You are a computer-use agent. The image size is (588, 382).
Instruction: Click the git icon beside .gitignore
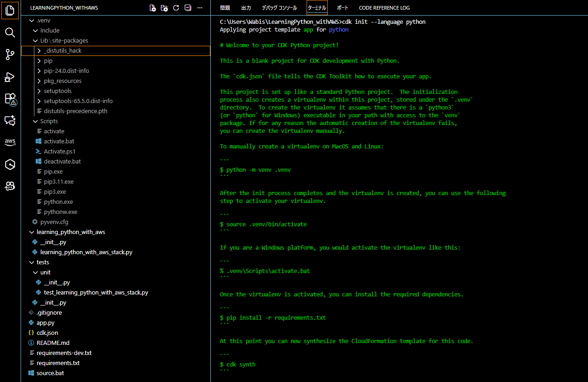click(x=31, y=312)
